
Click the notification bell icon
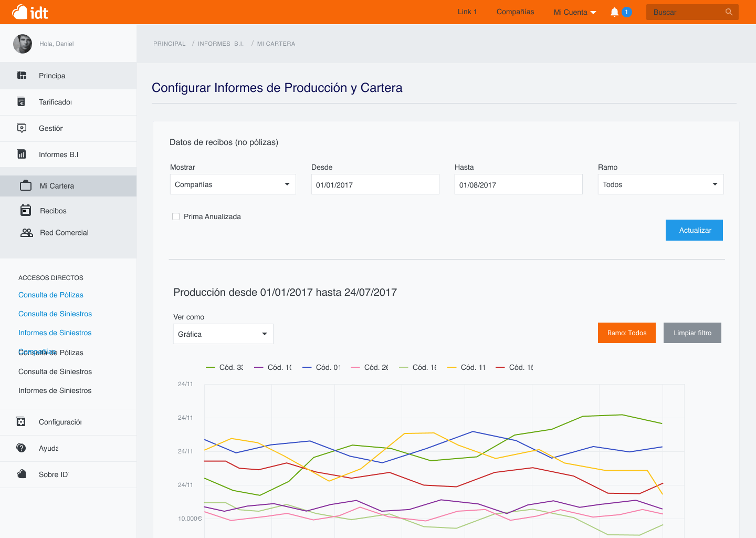(x=614, y=12)
